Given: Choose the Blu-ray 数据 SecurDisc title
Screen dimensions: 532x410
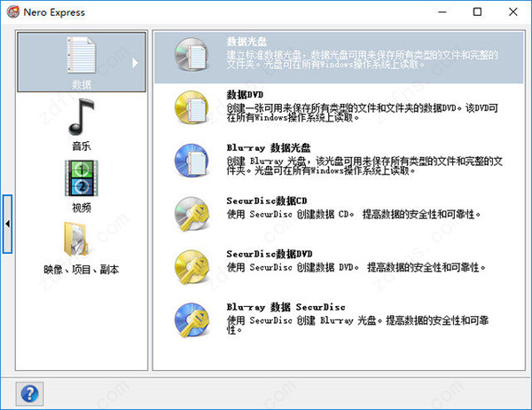Looking at the screenshot, I should [x=286, y=307].
